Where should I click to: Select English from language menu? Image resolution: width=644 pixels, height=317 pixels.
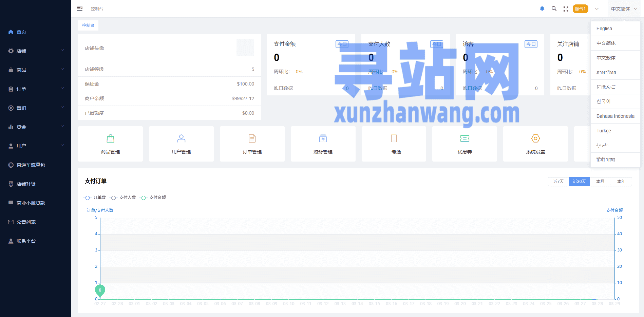(604, 29)
